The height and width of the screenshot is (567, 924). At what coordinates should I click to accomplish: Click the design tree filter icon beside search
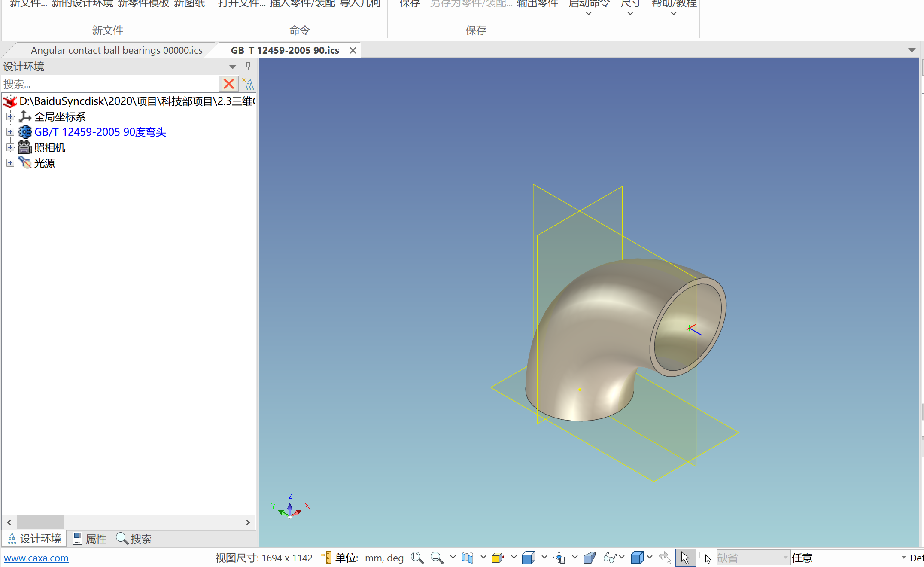[248, 84]
